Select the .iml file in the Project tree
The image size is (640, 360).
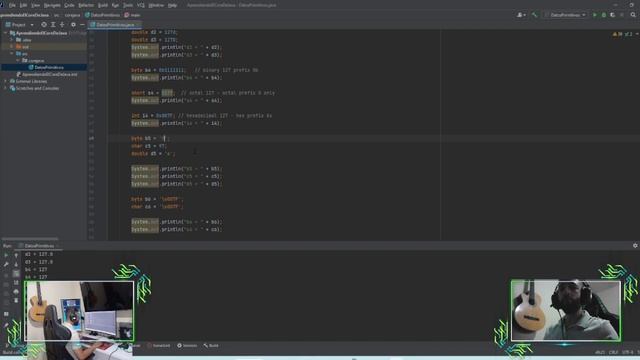[47, 74]
